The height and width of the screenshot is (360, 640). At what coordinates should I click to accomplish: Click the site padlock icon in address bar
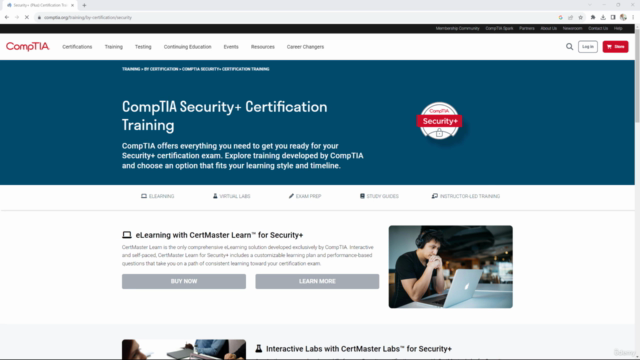(x=39, y=18)
